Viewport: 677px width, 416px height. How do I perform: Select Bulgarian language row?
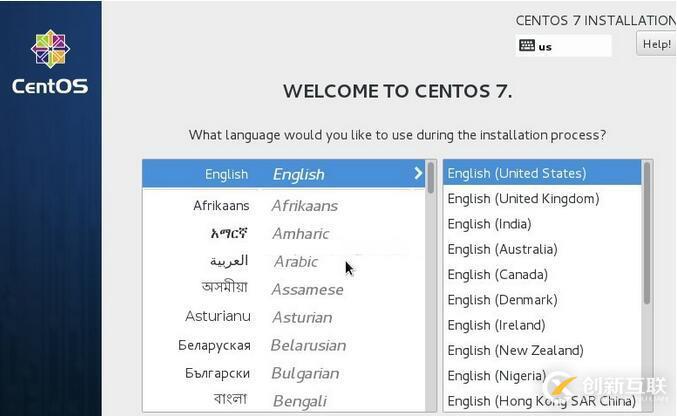(284, 373)
